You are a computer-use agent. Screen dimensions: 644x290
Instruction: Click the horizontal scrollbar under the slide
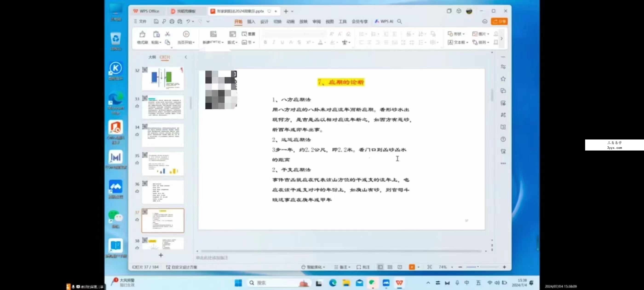pos(341,251)
